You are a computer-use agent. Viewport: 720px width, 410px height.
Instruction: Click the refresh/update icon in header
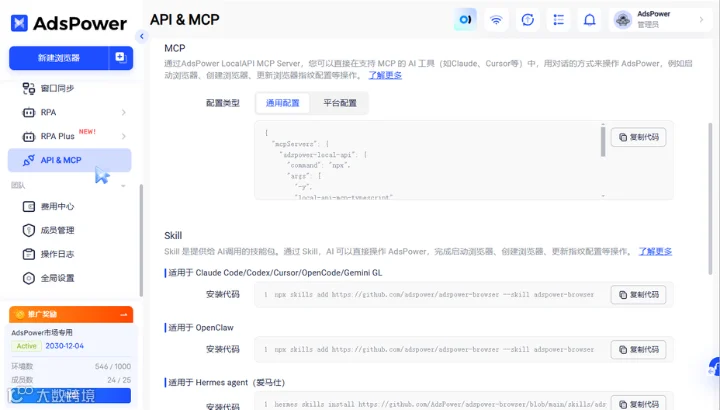528,20
